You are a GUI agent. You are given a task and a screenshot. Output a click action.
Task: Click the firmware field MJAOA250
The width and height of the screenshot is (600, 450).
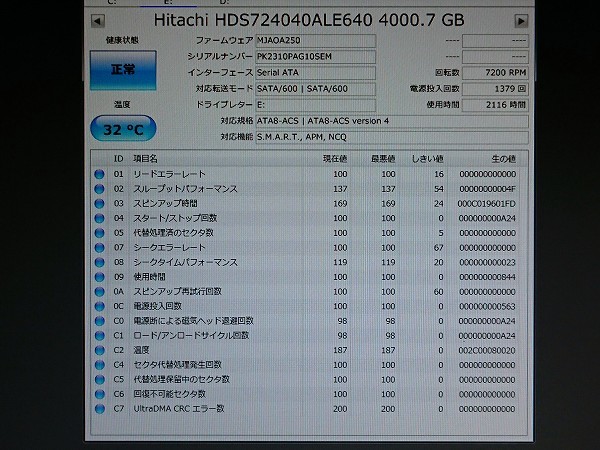[316, 41]
